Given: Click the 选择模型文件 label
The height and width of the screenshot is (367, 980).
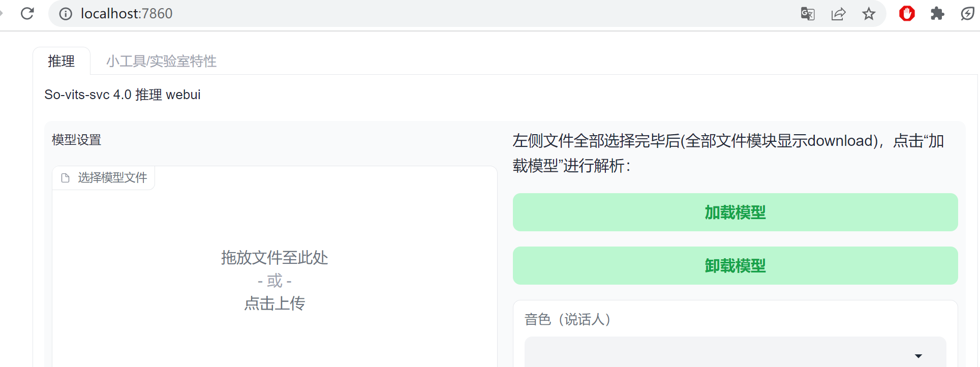Looking at the screenshot, I should (x=112, y=178).
